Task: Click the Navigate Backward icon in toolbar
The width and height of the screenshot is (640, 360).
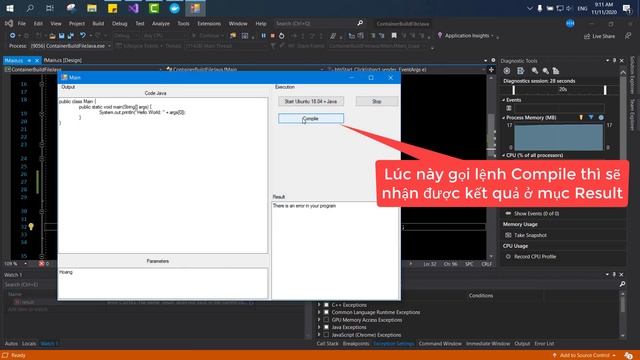Action: pos(13,36)
